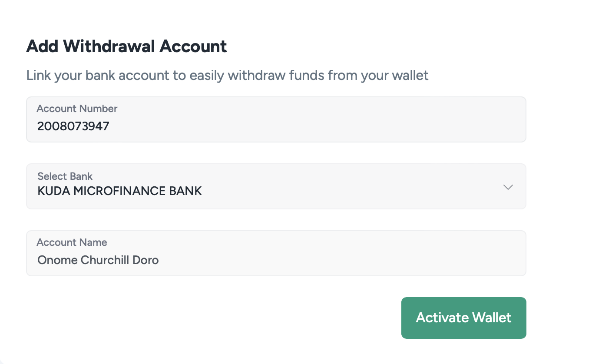This screenshot has height=364, width=602.
Task: Click the Activate Wallet button
Action: (x=463, y=318)
